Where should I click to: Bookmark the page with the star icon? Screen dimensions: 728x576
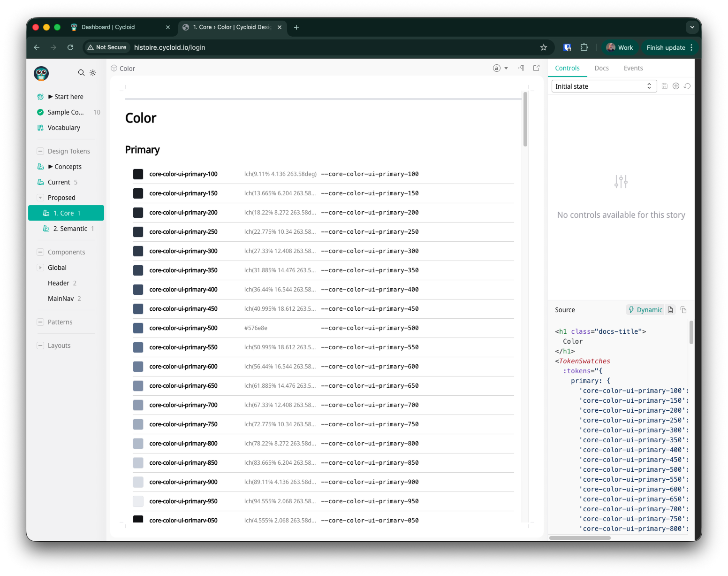pos(544,47)
